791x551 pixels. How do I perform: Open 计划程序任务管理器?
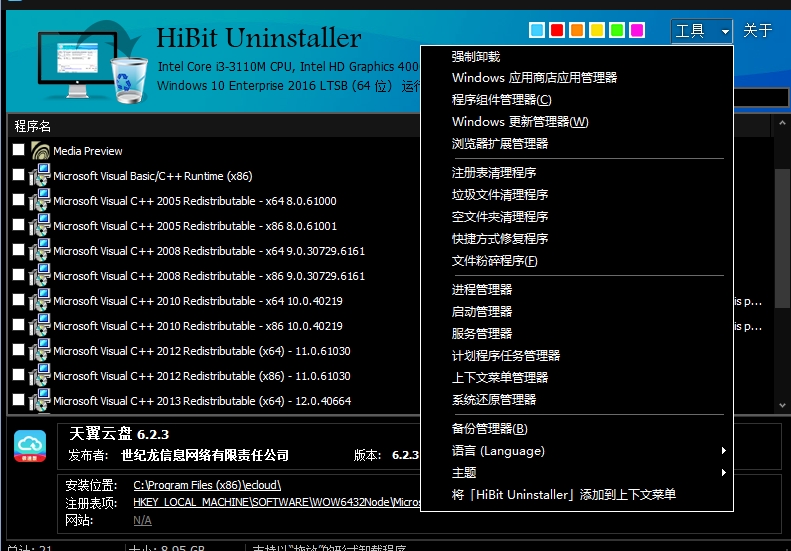pos(577,356)
